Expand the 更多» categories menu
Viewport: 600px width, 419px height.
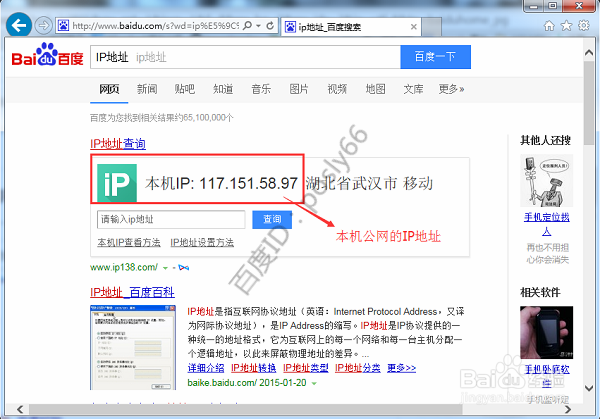point(452,89)
